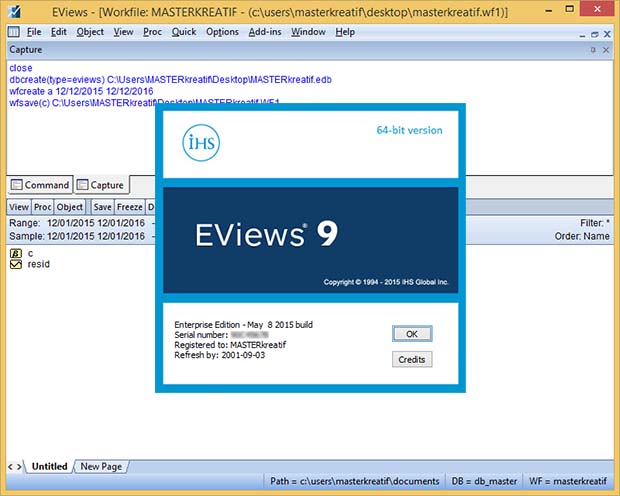Open the Proc menu
The image size is (620, 496).
(152, 32)
